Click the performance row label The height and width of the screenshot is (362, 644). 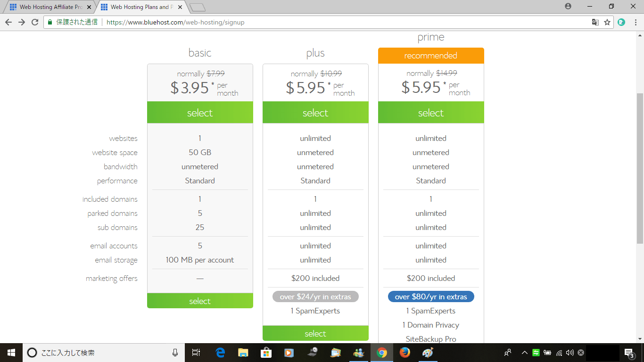[x=117, y=181]
